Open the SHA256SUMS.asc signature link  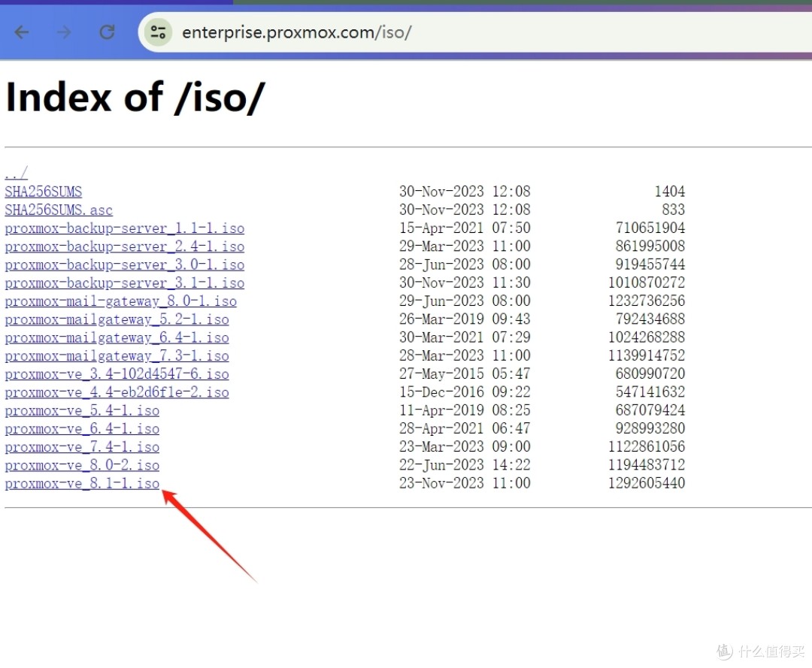(59, 210)
